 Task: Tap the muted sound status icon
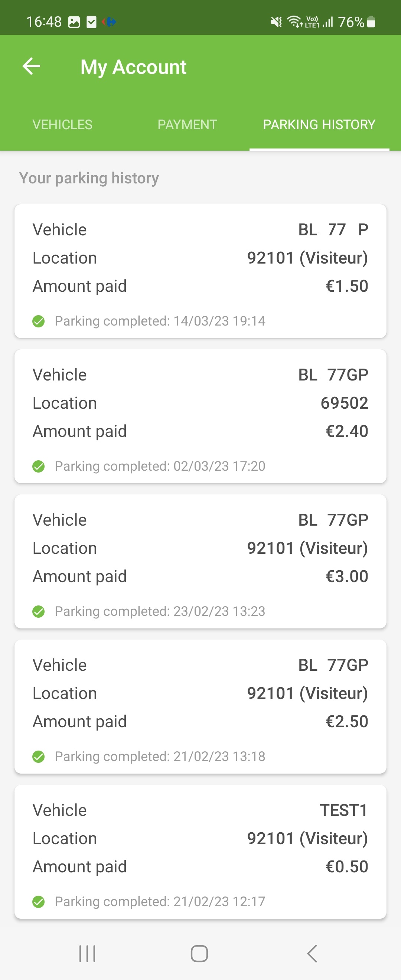coord(276,22)
